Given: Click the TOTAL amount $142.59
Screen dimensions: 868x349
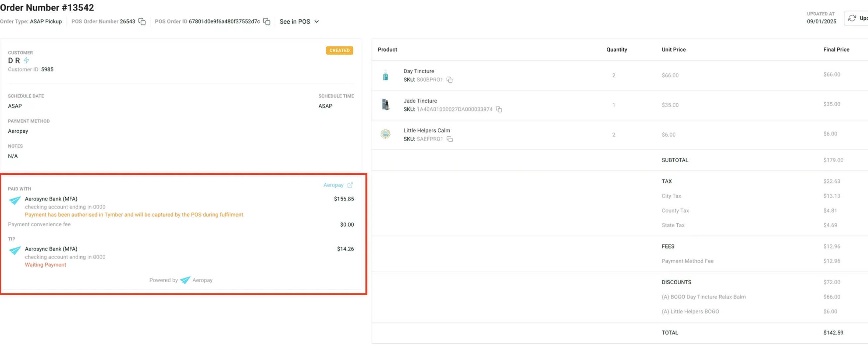Looking at the screenshot, I should (833, 333).
